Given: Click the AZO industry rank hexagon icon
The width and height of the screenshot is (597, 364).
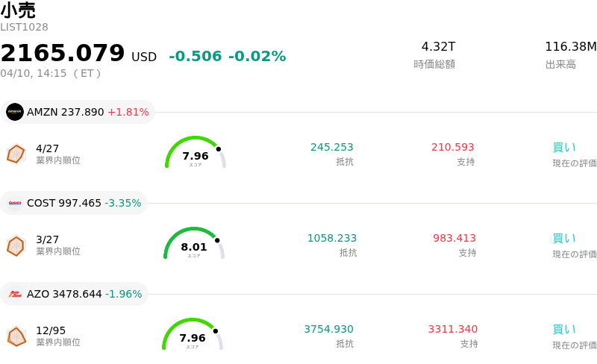Looking at the screenshot, I should pyautogui.click(x=16, y=336).
